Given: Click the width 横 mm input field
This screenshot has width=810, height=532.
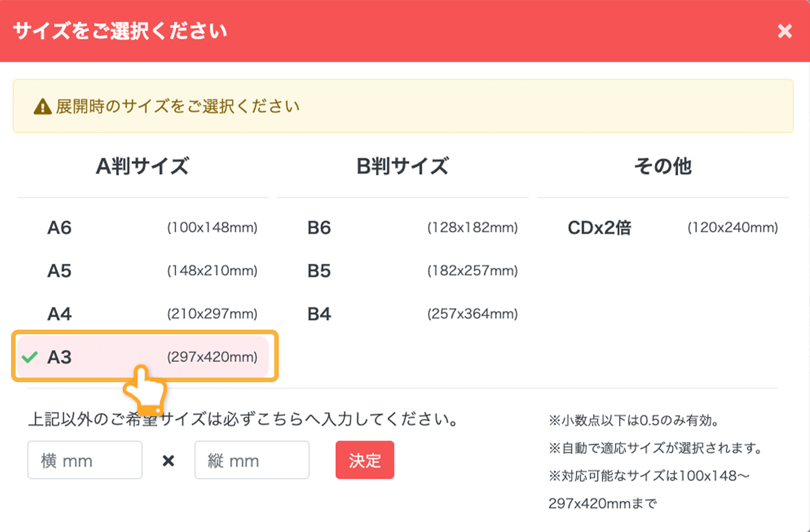Looking at the screenshot, I should point(84,460).
